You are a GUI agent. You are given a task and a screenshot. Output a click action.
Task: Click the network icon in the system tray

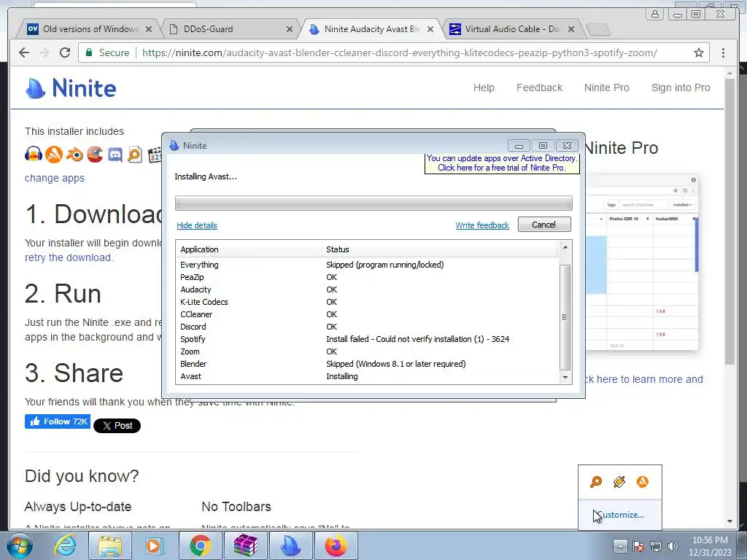(x=656, y=546)
